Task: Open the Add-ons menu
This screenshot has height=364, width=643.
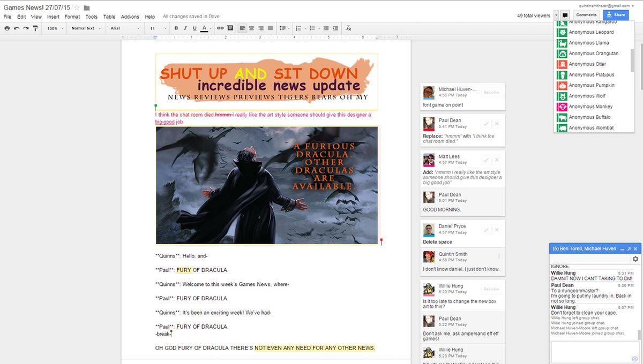Action: point(130,17)
